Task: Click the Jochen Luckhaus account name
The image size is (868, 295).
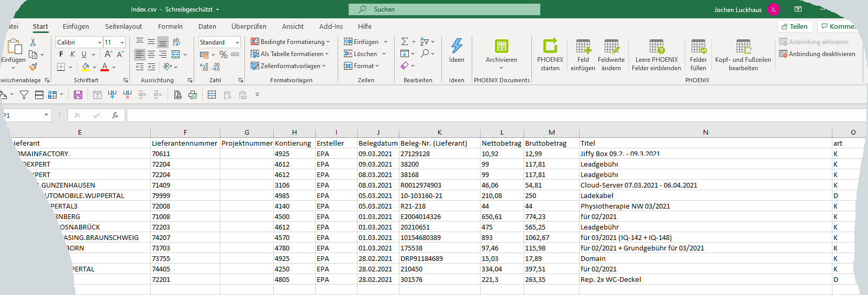Action: 738,10
